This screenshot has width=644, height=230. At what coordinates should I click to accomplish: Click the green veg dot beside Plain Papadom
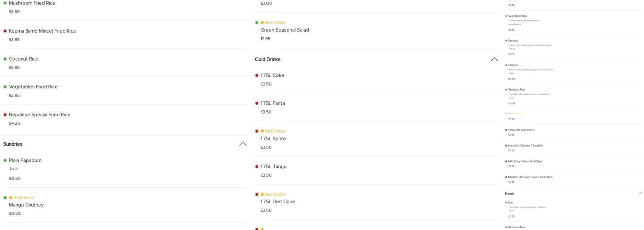tap(5, 161)
